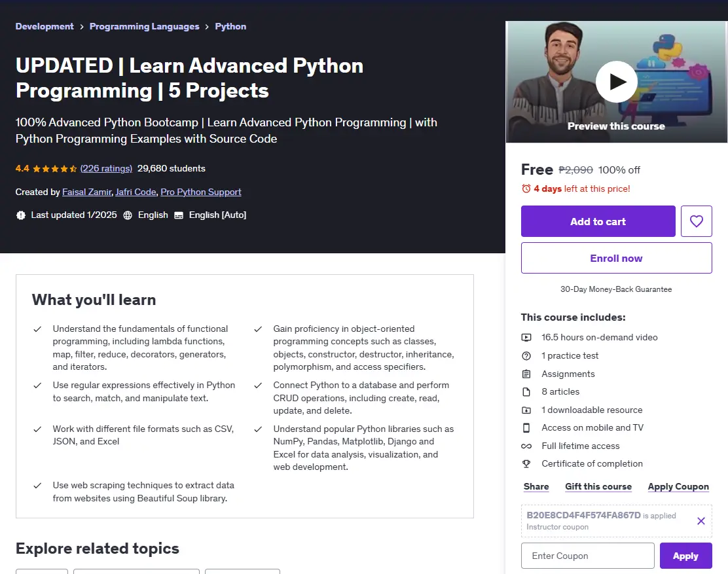Click checkmark beside functional programming item
Viewport: 728px width, 574px height.
coord(37,329)
